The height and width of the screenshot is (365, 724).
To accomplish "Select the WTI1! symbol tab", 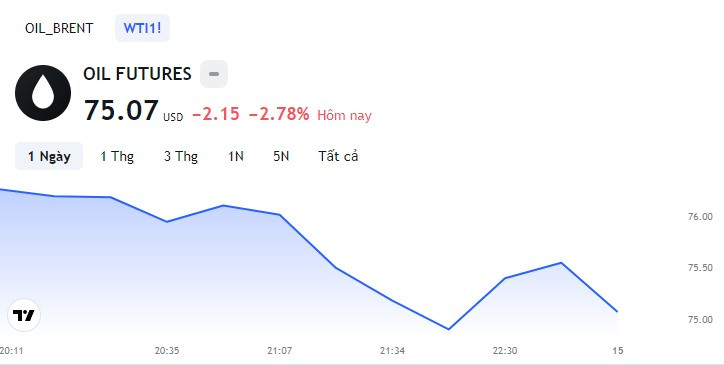I will (x=142, y=28).
